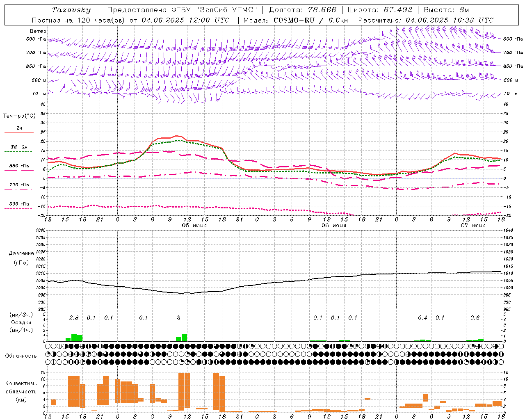The image size is (525, 420).
Task: Select the 700 гПа temperature legend entry
Action: (19, 185)
